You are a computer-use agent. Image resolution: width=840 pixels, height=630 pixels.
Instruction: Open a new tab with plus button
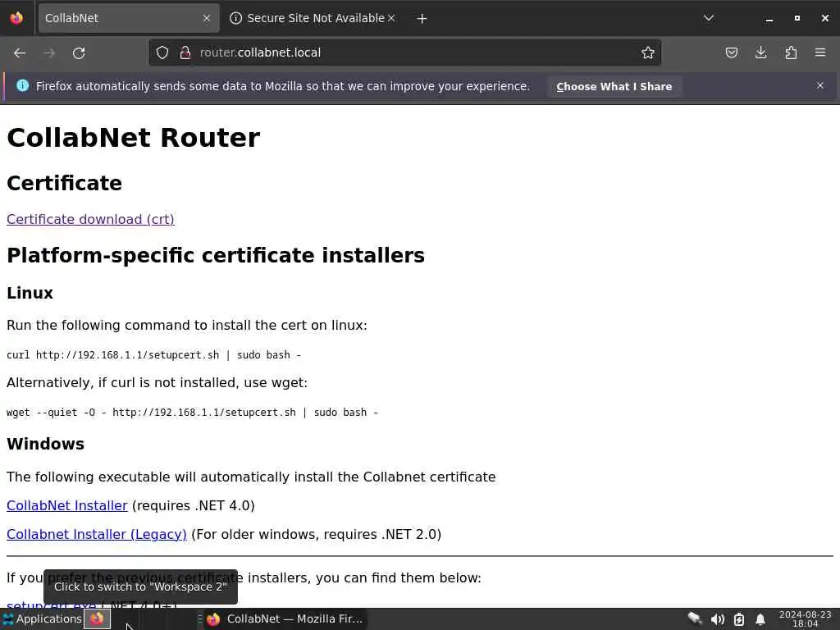click(422, 19)
